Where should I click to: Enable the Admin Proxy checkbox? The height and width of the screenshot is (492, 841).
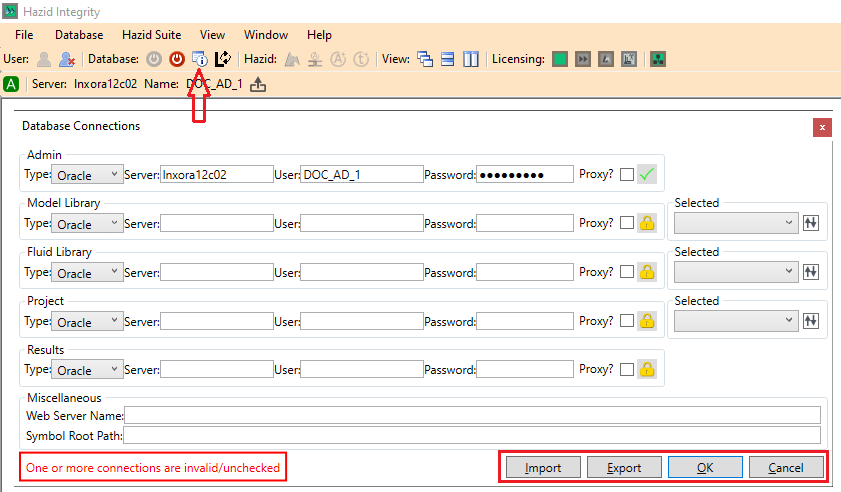(626, 175)
